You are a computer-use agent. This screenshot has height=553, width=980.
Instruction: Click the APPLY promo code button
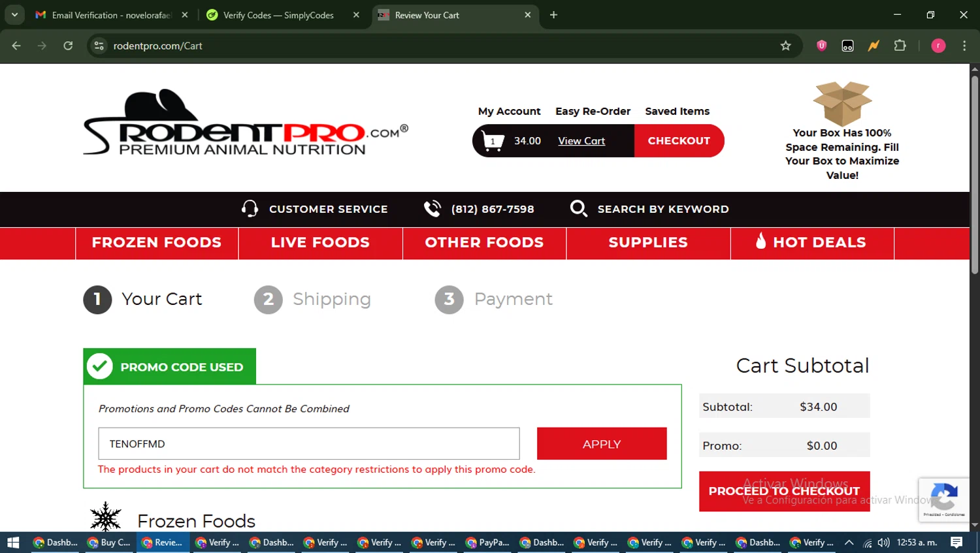coord(602,444)
